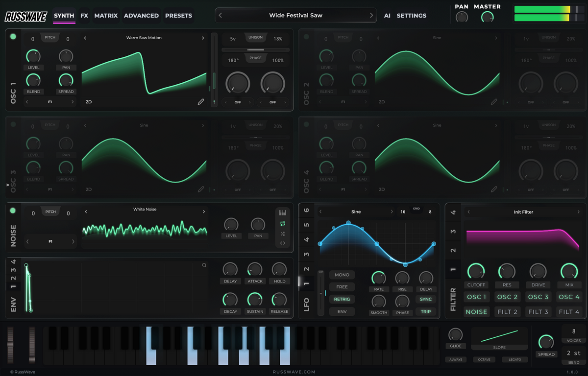Image resolution: width=588 pixels, height=376 pixels.
Task: Click the filter RES knob
Action: click(x=507, y=271)
